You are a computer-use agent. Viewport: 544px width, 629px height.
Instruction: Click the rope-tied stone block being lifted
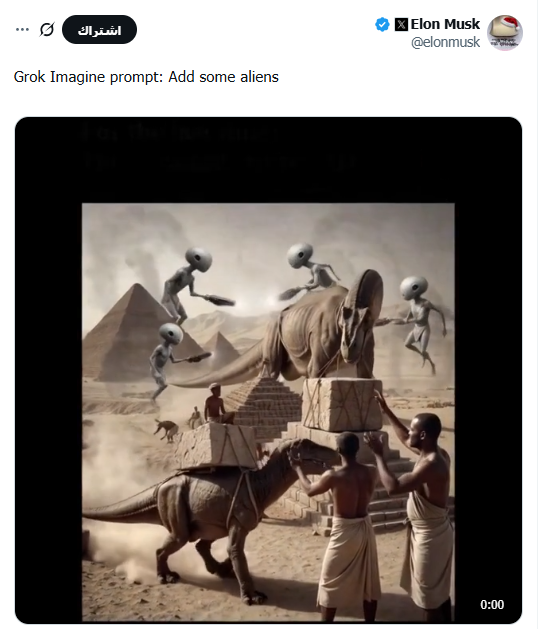(342, 404)
